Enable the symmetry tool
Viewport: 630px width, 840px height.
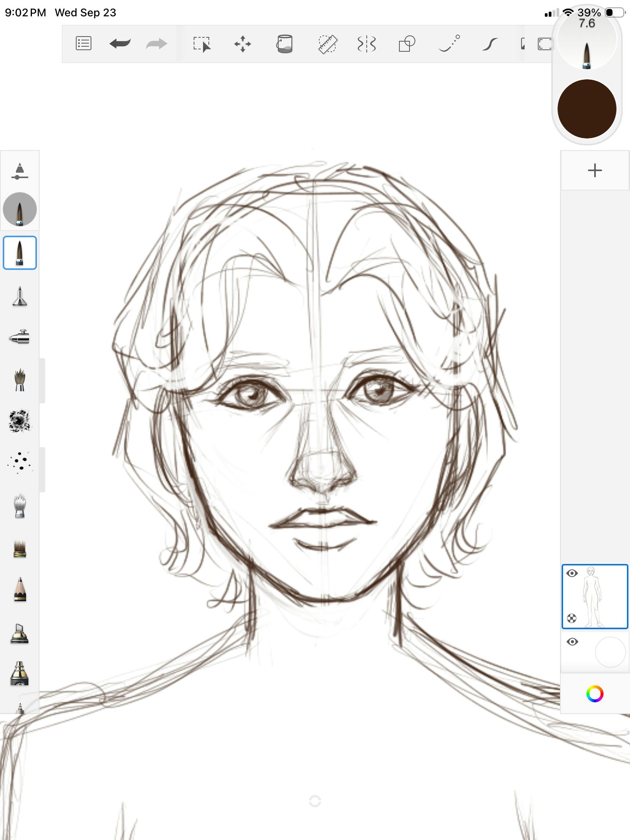[x=366, y=44]
